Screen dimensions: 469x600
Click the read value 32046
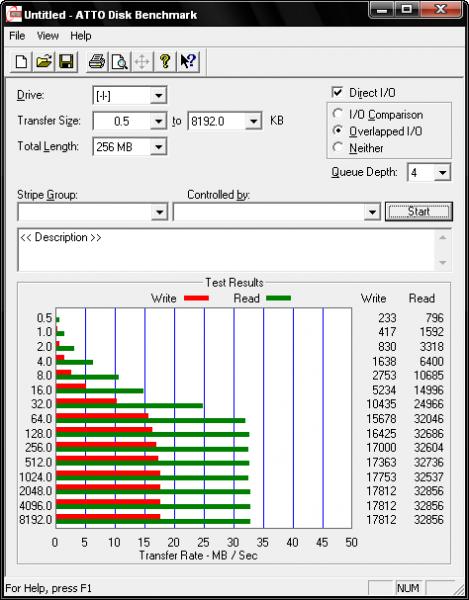[428, 419]
